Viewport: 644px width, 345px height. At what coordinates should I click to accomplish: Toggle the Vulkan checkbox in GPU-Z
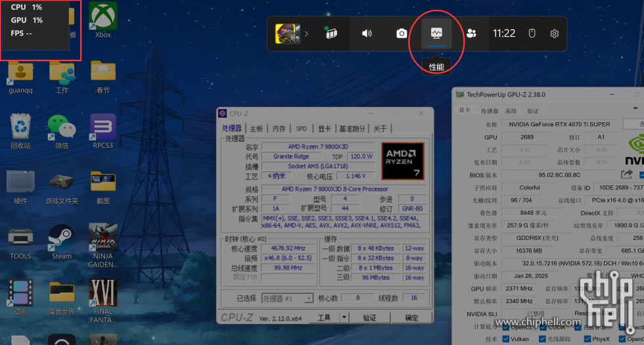pos(505,339)
